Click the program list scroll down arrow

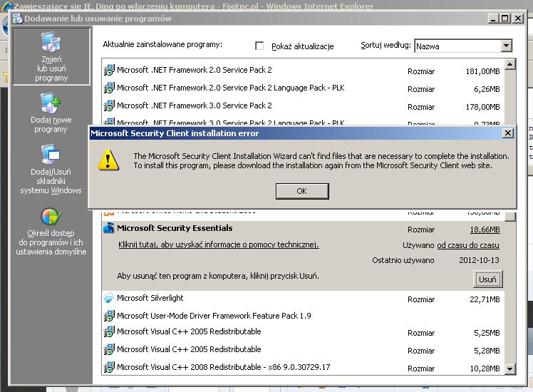point(510,368)
